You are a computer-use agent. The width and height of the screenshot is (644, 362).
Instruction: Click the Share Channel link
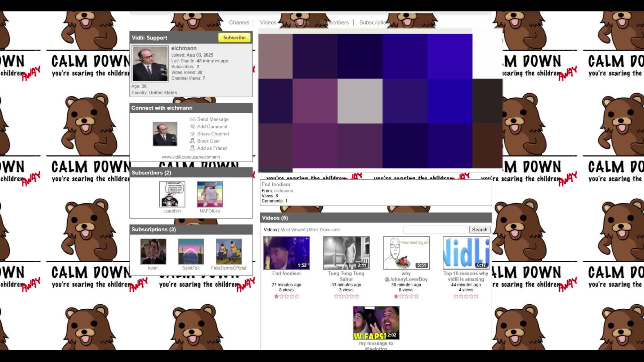tap(213, 134)
